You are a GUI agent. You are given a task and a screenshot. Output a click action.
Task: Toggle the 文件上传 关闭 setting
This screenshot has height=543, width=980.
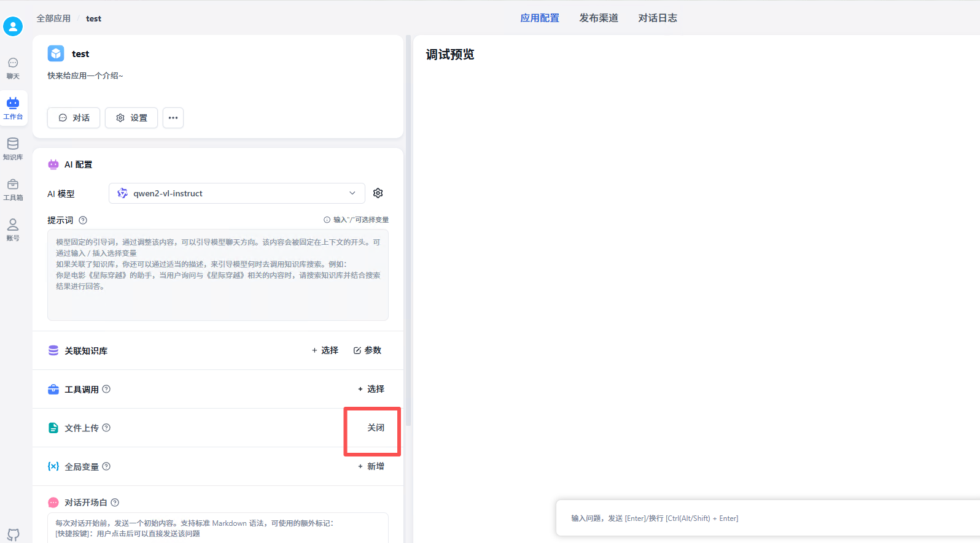(375, 428)
